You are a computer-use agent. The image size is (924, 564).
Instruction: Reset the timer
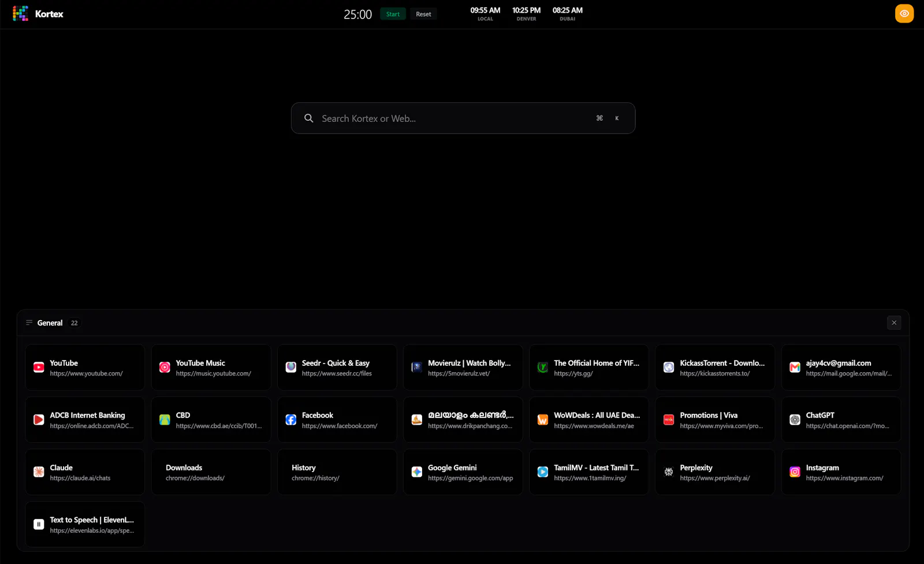pos(423,14)
